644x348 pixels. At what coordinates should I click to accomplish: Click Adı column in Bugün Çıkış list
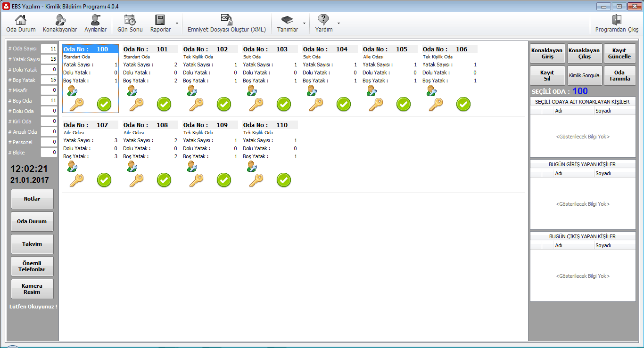574,245
